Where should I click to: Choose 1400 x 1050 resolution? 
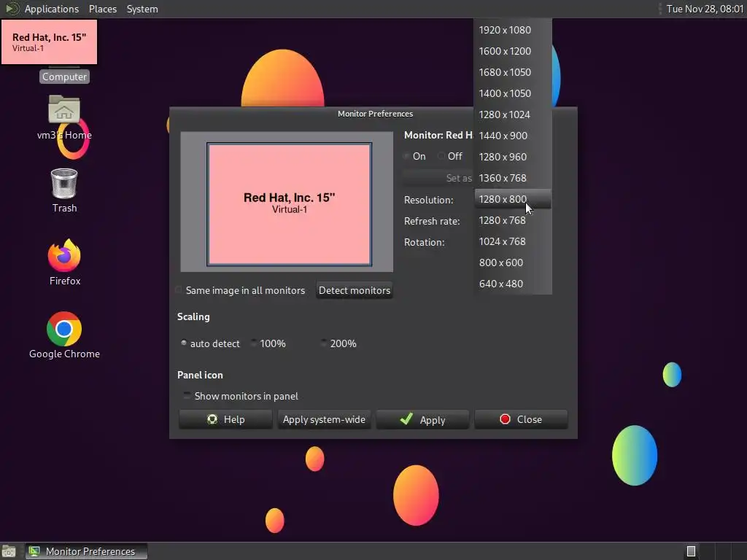tap(513, 93)
